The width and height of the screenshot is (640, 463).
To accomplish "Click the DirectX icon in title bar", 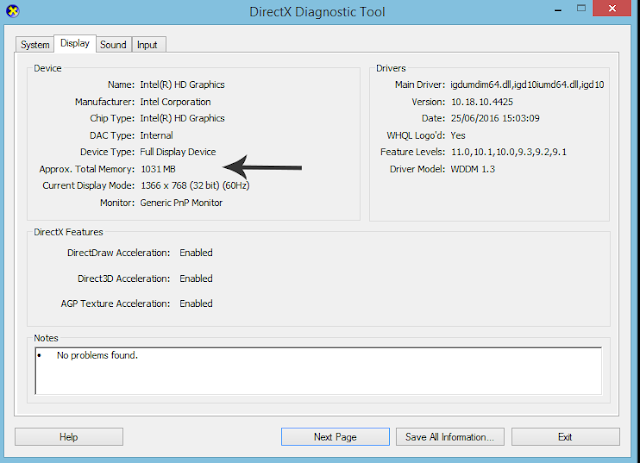I will click(x=13, y=11).
